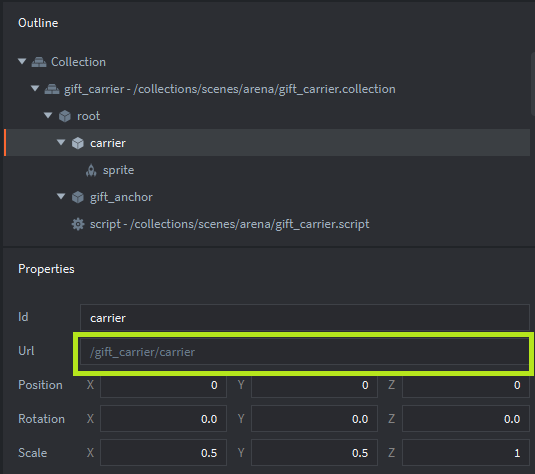Click the Position X input field

pos(163,385)
